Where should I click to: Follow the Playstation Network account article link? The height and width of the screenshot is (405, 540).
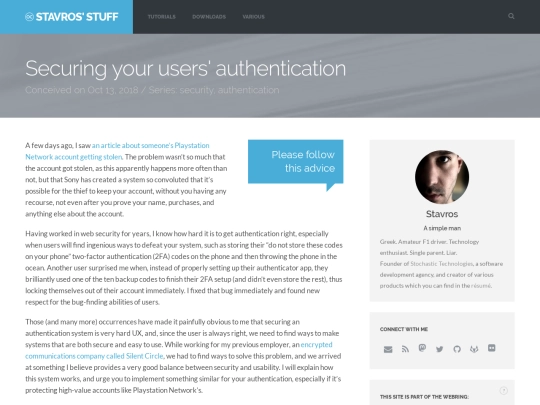(117, 151)
